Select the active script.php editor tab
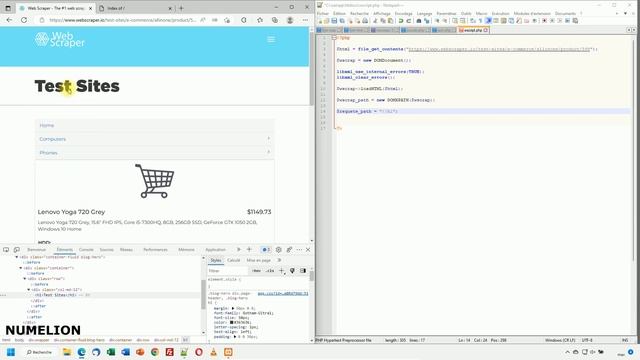640x360 pixels. point(473,30)
